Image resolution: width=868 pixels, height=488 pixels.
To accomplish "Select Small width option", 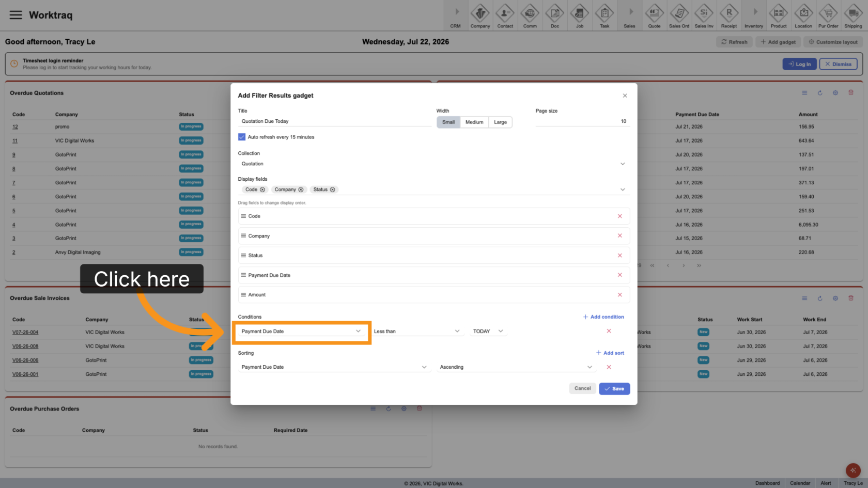I will pyautogui.click(x=448, y=122).
